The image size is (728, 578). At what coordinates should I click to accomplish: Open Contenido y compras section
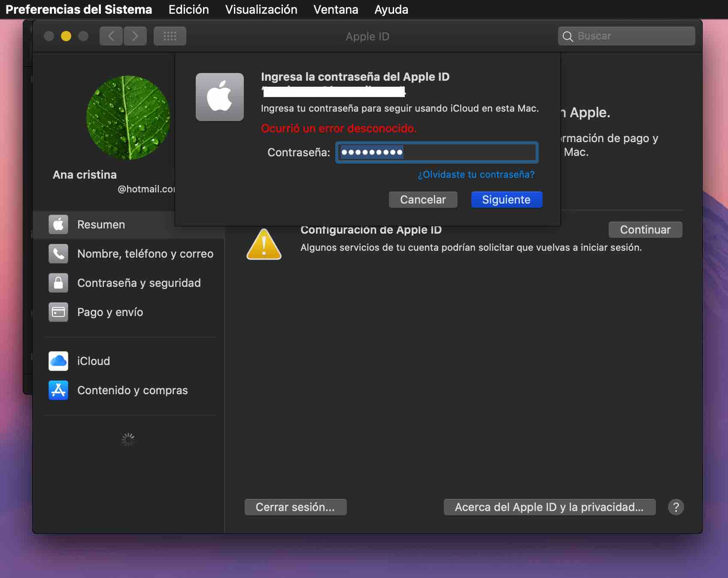129,390
